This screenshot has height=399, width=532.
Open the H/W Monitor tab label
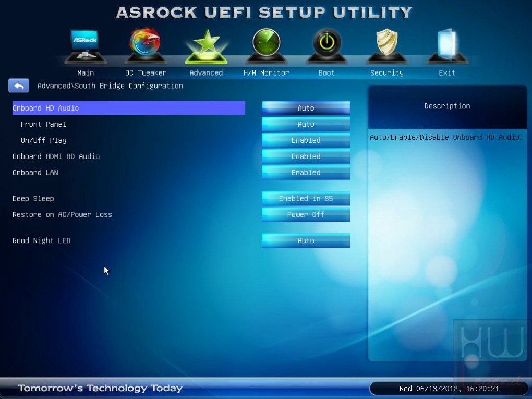pyautogui.click(x=267, y=72)
